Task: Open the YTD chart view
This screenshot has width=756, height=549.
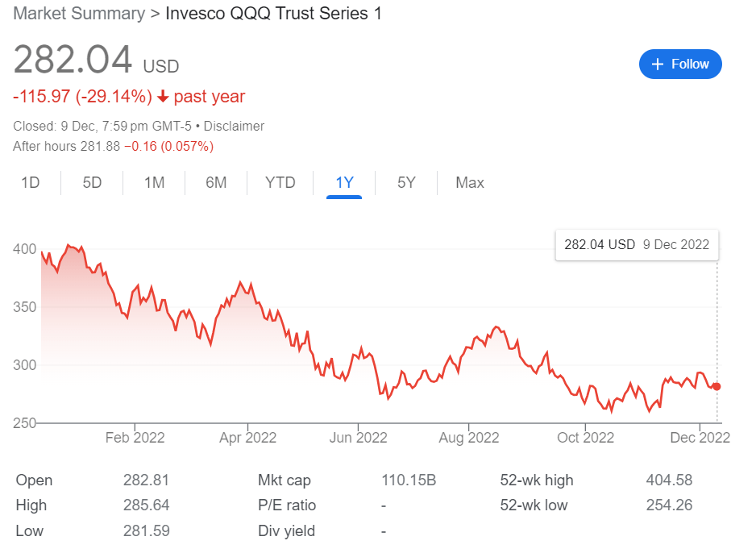Action: [x=280, y=183]
